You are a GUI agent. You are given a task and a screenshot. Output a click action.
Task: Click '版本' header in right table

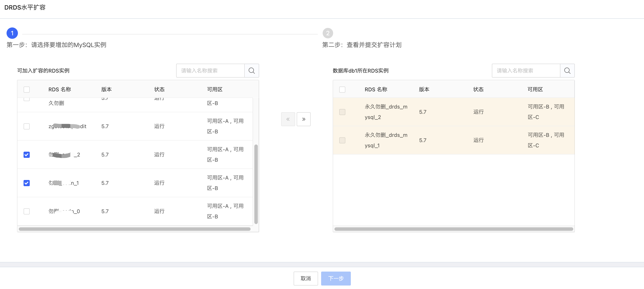coord(424,90)
